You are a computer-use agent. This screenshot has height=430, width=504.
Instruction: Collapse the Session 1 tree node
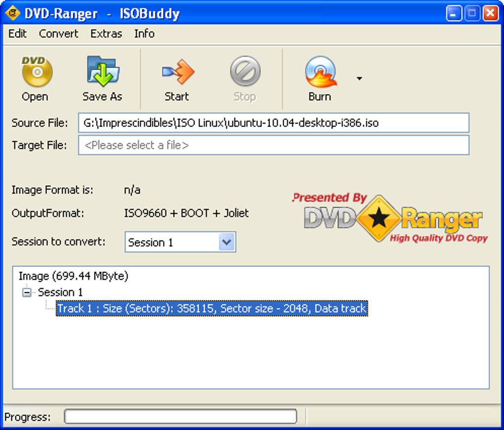(x=27, y=292)
